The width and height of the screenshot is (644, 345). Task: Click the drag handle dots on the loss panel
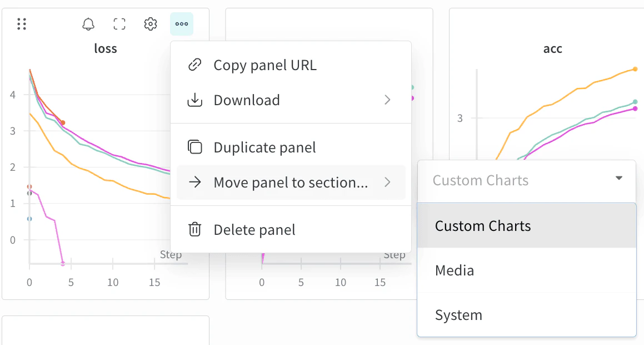coord(22,24)
